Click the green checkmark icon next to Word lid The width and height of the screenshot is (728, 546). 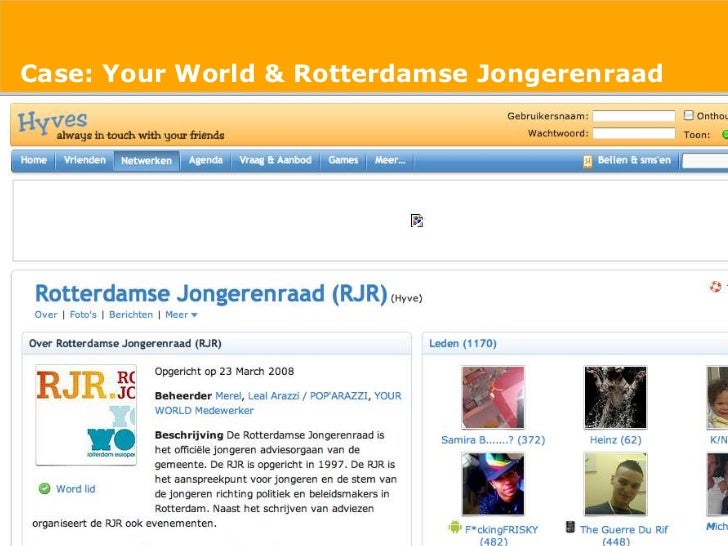point(45,488)
